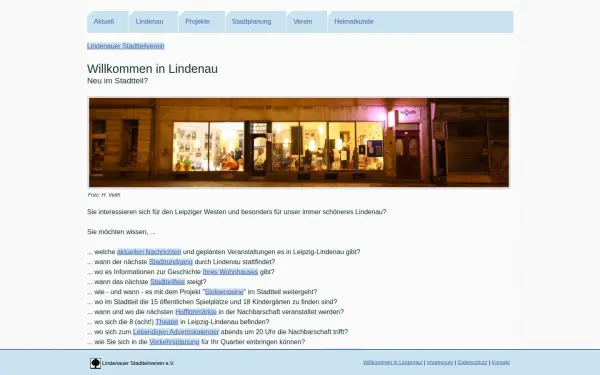Image resolution: width=600 pixels, height=375 pixels.
Task: Open the Ihres Wohnhauses link
Action: pos(230,272)
